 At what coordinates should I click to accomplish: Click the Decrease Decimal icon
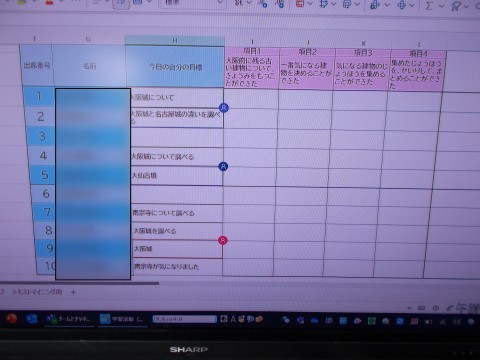point(279,3)
